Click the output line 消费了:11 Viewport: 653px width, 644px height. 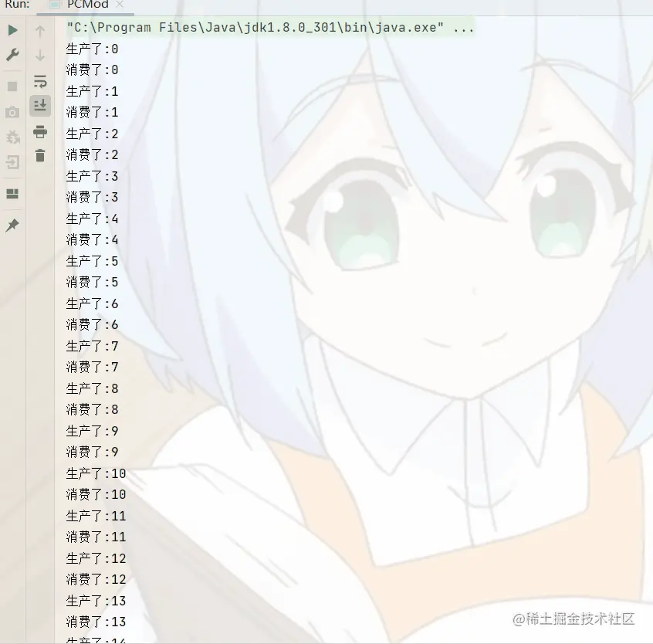click(x=96, y=537)
